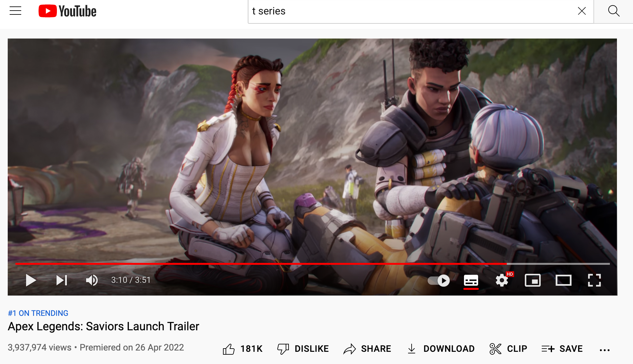Skip to the next video
The width and height of the screenshot is (633, 364).
[61, 280]
